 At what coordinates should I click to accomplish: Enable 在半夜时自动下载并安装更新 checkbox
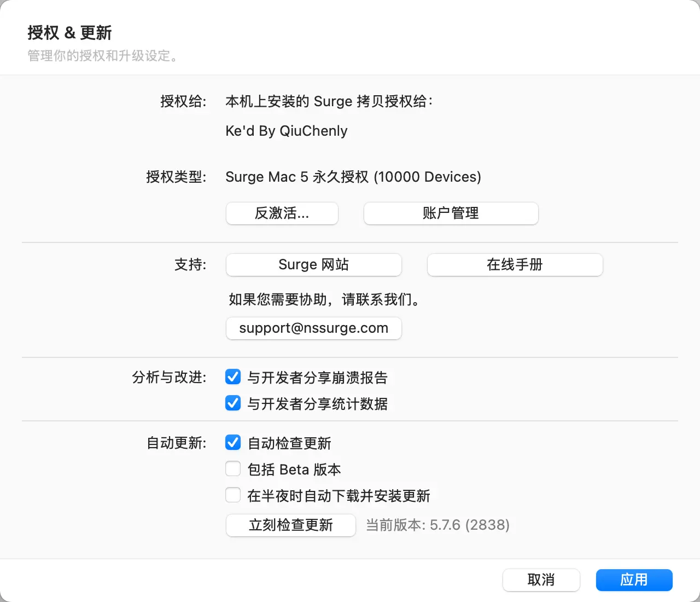coord(233,495)
